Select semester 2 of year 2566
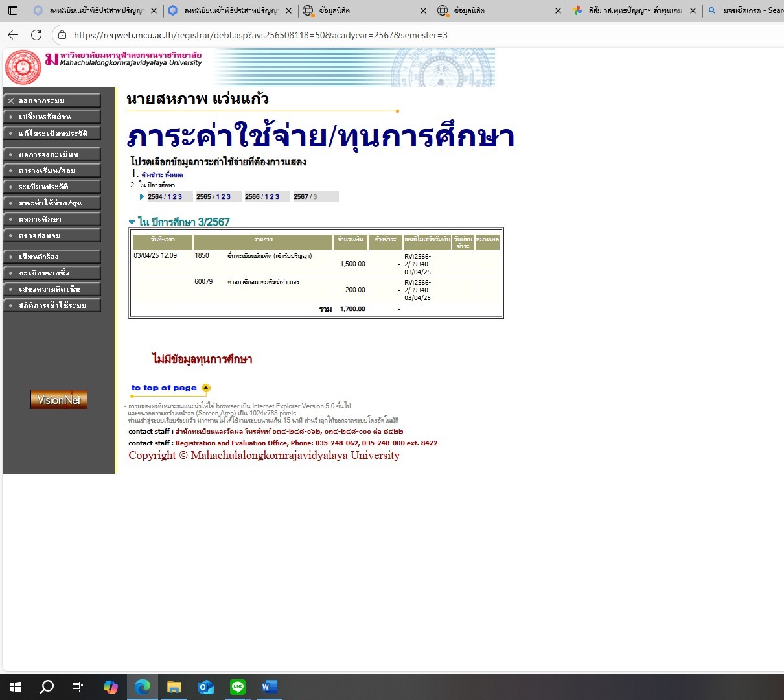784x700 pixels. (x=271, y=197)
